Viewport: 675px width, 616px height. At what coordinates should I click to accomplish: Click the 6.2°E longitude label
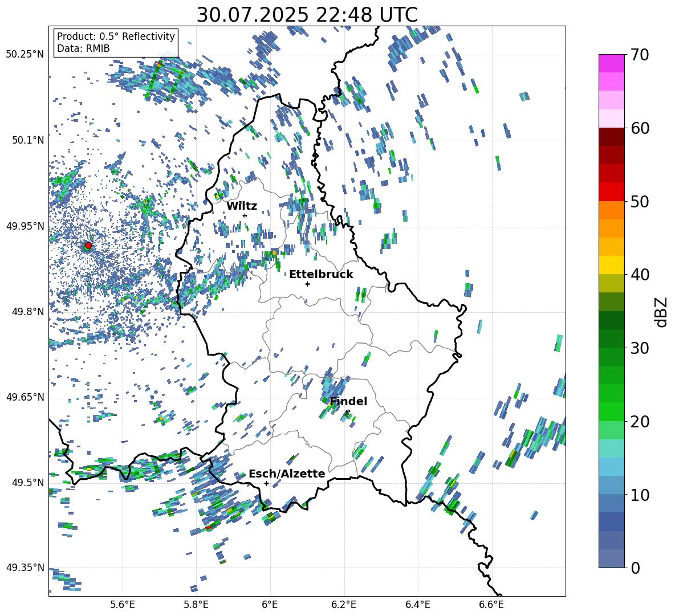tap(344, 605)
